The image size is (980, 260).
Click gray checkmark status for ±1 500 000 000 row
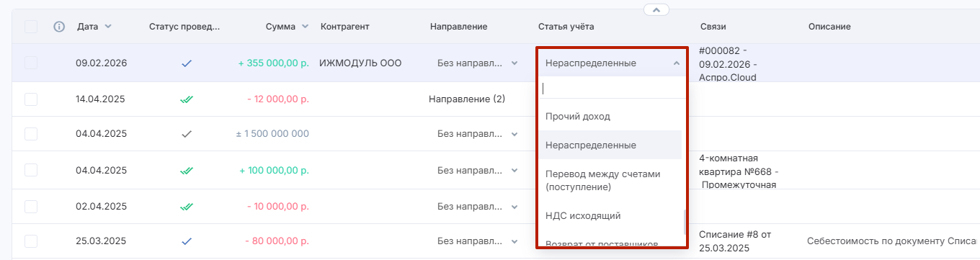(187, 134)
